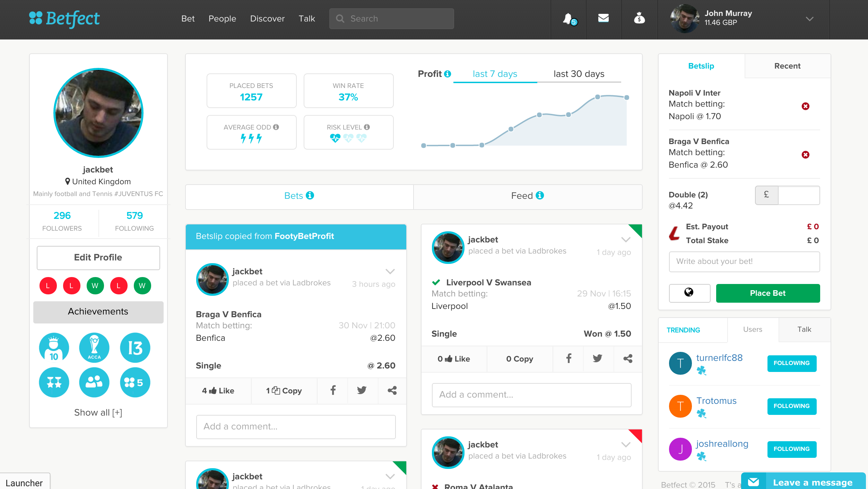Remove Napoli V Inter from betslip
The height and width of the screenshot is (489, 868).
tap(805, 106)
